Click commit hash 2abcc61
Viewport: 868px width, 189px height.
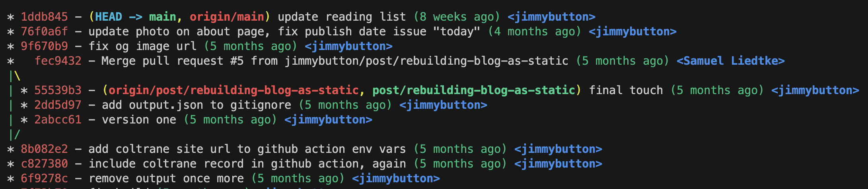point(58,120)
